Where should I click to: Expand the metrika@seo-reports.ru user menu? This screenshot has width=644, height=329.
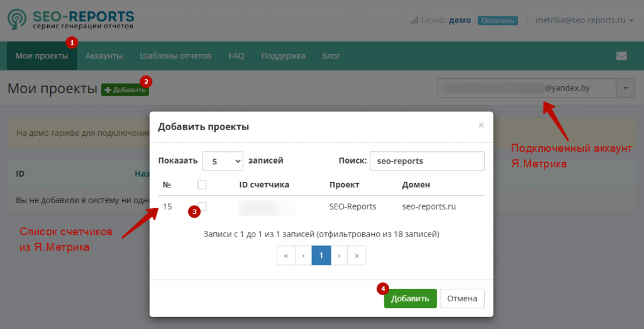[x=584, y=20]
